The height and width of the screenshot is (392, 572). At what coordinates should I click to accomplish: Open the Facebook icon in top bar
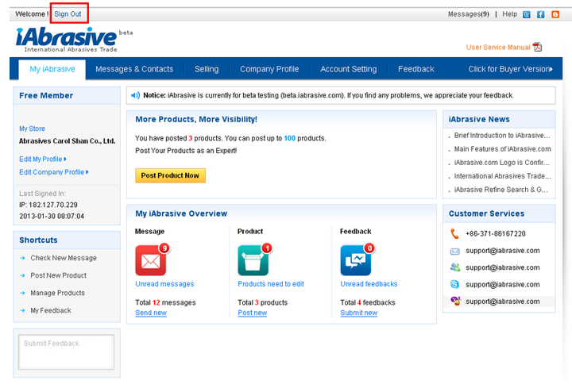(541, 14)
